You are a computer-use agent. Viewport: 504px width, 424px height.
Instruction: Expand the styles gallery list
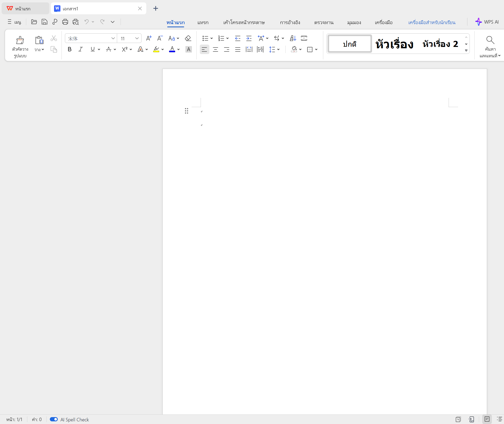466,50
